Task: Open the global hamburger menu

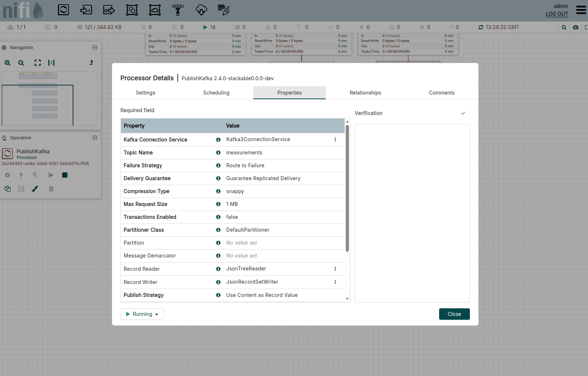Action: coord(581,10)
